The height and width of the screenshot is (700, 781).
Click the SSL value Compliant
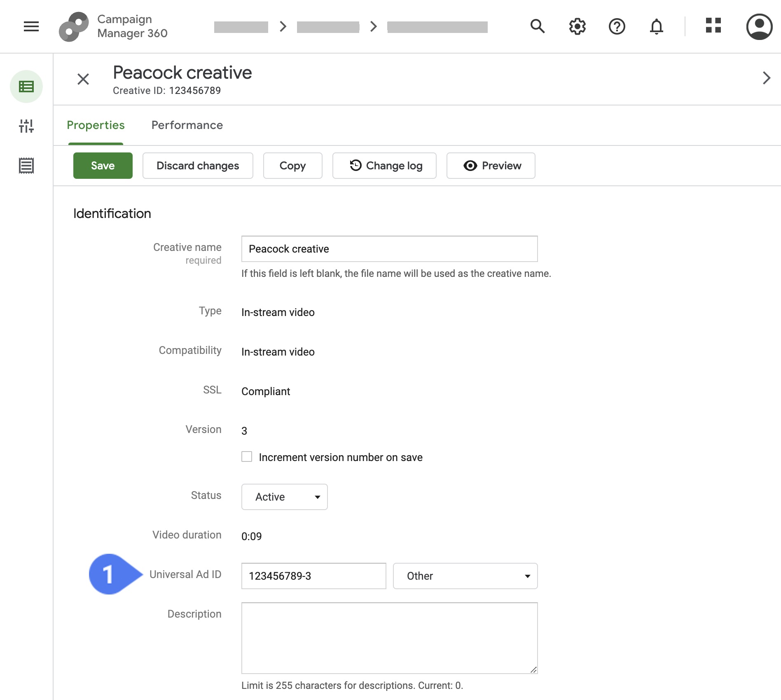(x=266, y=391)
